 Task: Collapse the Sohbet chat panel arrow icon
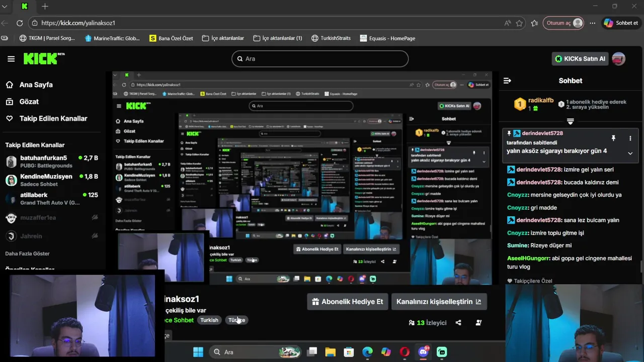coord(507,80)
